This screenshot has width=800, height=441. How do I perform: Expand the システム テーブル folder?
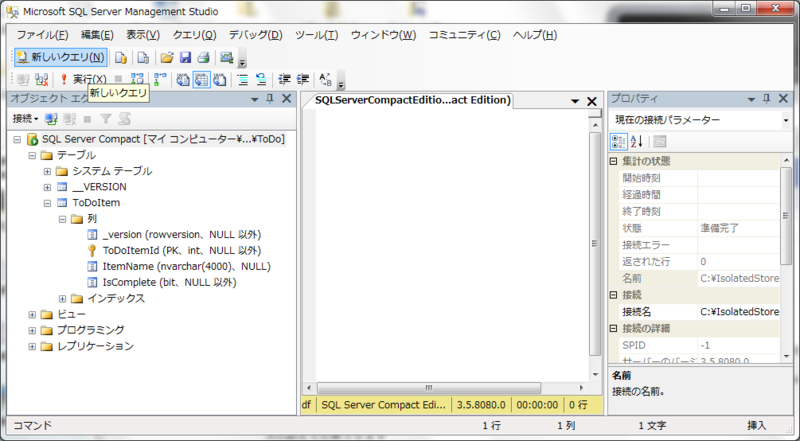[47, 171]
